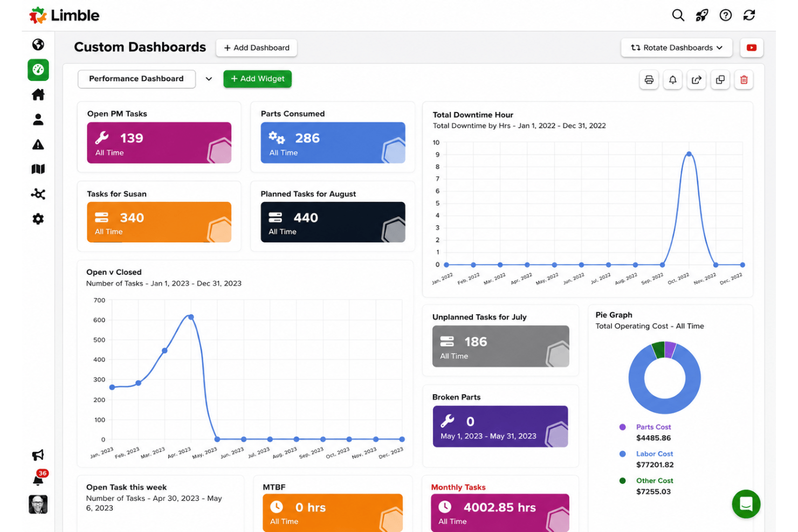Delete the dashboard via trash icon

click(x=744, y=80)
